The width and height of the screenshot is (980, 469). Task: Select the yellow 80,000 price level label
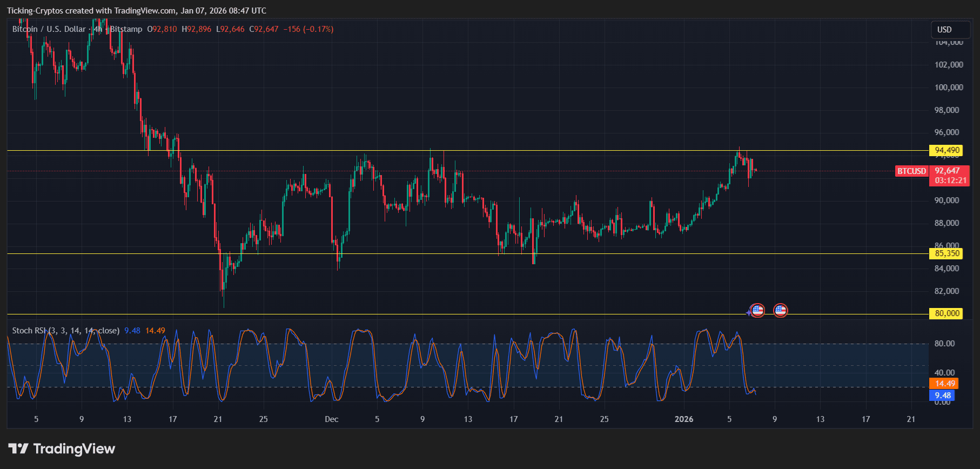[x=947, y=313]
